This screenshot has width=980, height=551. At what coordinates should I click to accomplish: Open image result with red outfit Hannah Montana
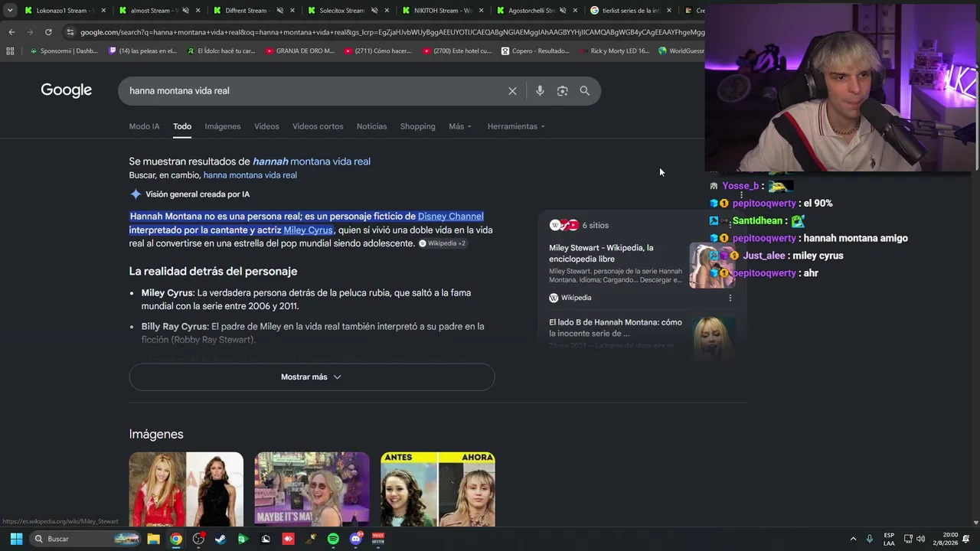pos(186,489)
